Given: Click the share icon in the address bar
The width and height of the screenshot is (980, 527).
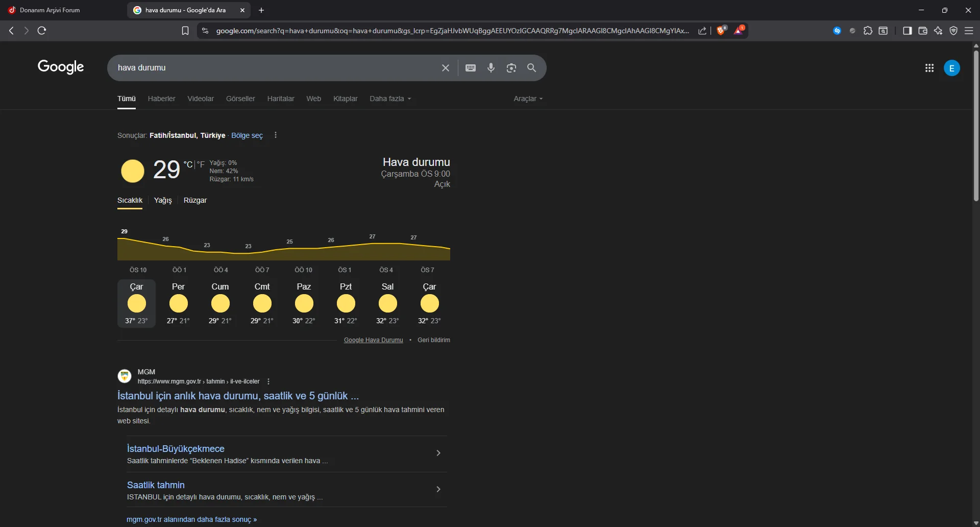Looking at the screenshot, I should point(702,31).
